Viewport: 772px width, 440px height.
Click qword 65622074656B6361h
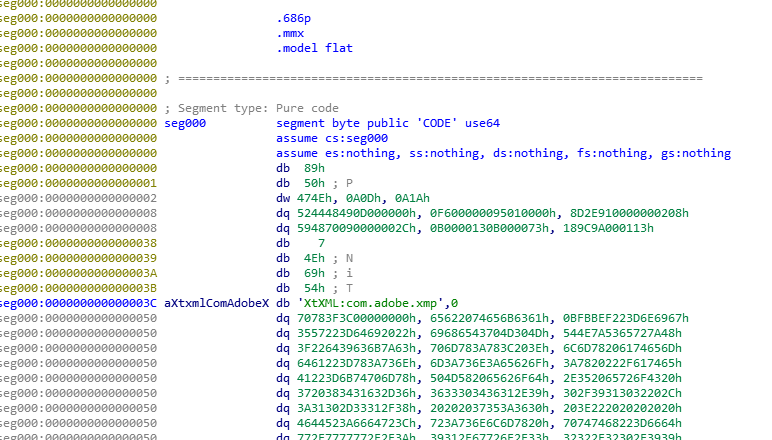pos(489,318)
